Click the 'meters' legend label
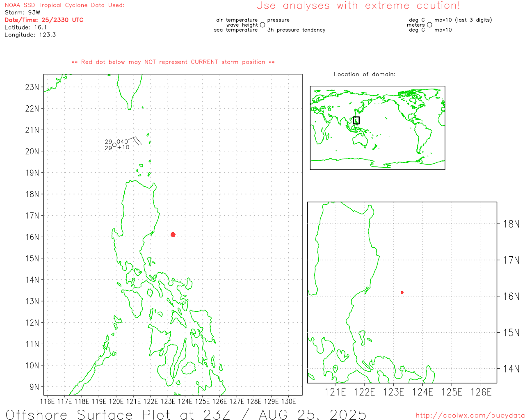This screenshot has width=525, height=420. click(416, 25)
